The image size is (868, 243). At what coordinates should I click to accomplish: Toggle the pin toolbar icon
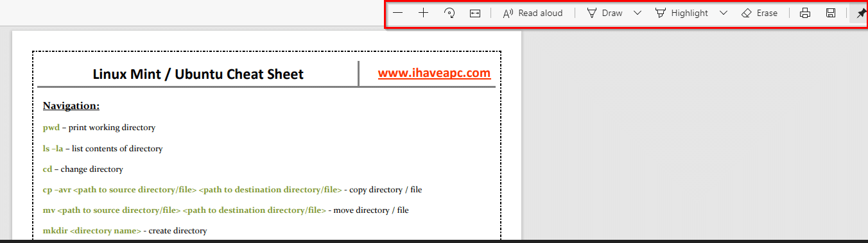[x=861, y=13]
